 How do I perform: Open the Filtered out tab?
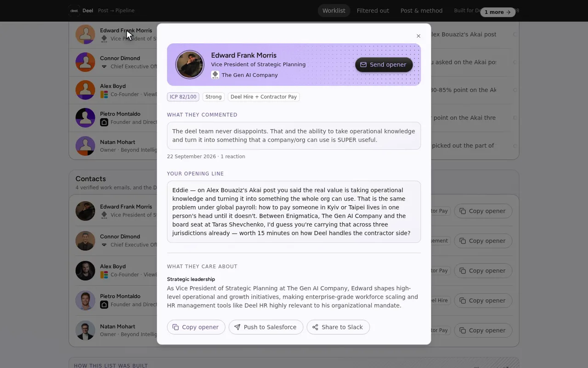click(x=373, y=11)
